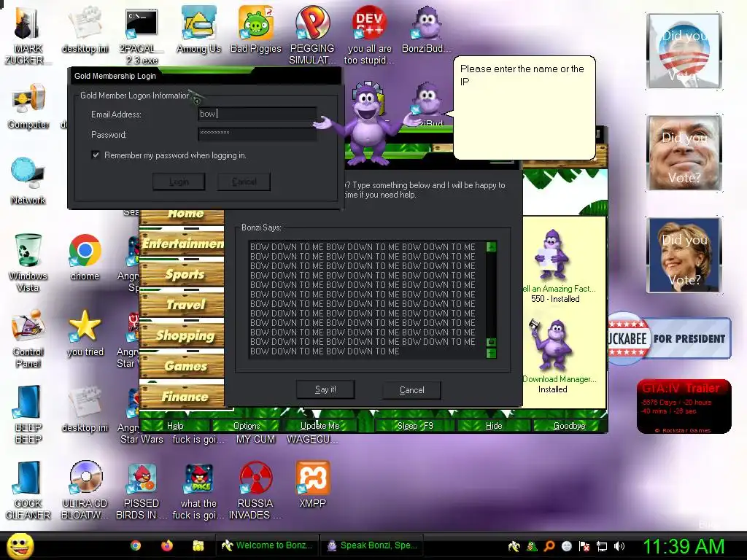747x560 pixels.
Task: Select the PEGGING SIMULAT... desktop icon
Action: (x=312, y=35)
